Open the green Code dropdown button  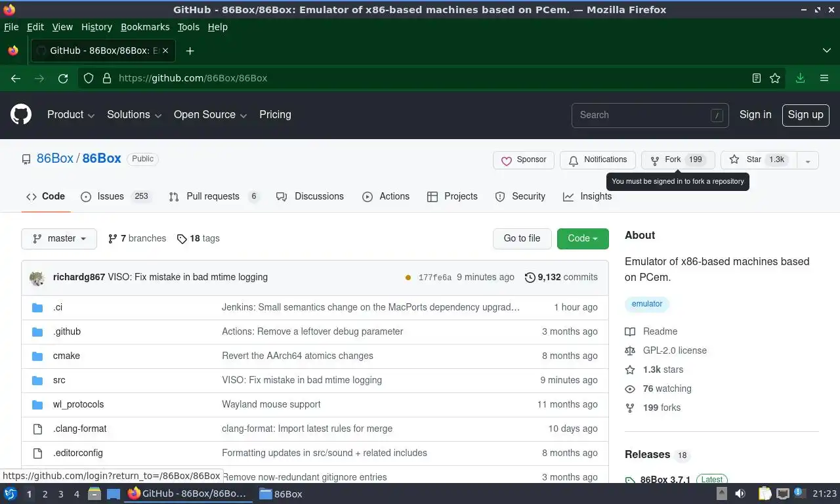pos(583,239)
